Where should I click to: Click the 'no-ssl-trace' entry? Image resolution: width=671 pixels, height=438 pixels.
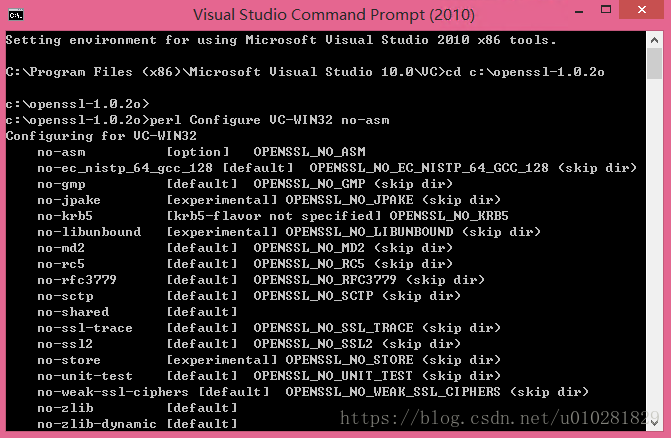85,328
